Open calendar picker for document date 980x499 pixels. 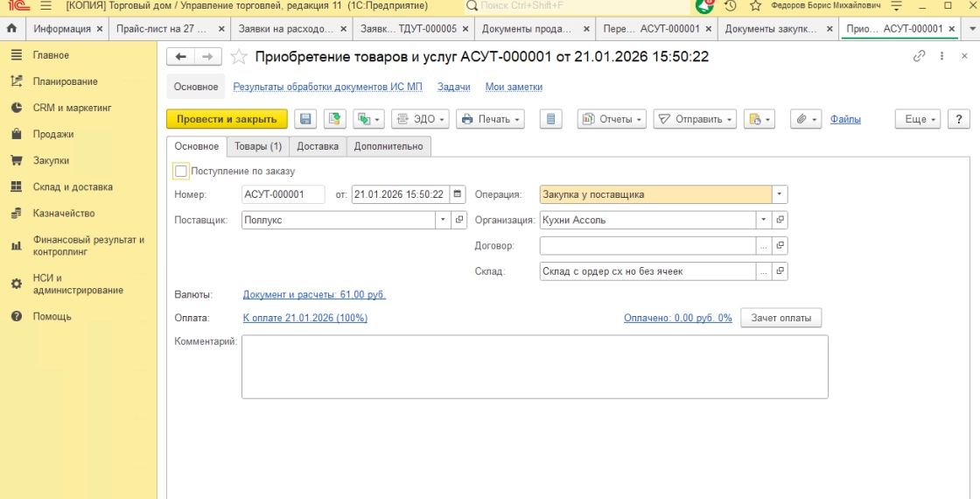(x=458, y=193)
